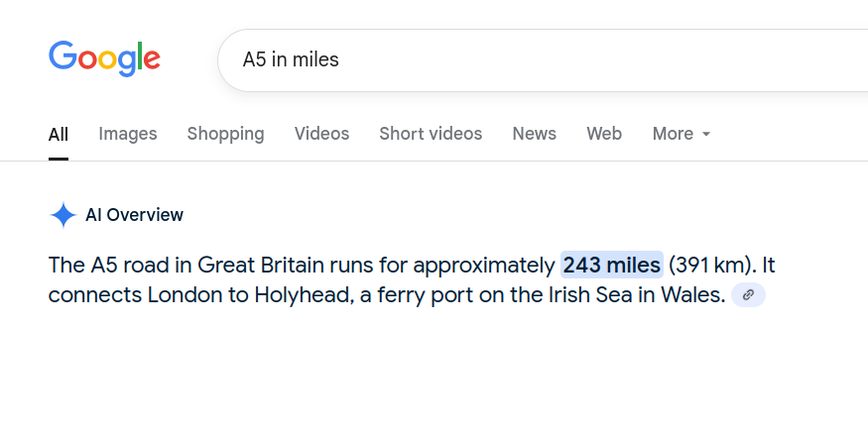Click the phrase Great Britain in the overview
This screenshot has width=868, height=436.
(261, 265)
